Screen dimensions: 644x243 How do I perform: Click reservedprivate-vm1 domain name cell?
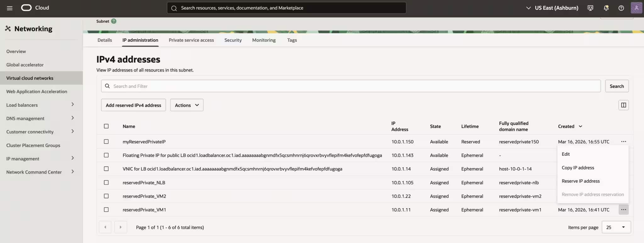(x=520, y=210)
